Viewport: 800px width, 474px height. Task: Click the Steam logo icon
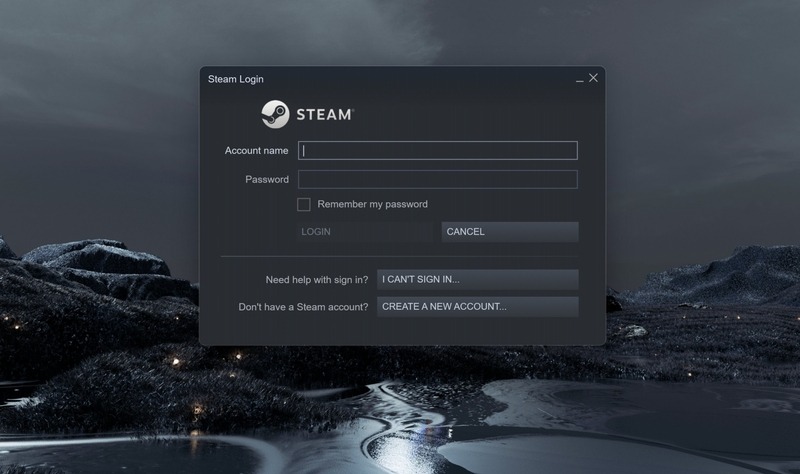276,114
